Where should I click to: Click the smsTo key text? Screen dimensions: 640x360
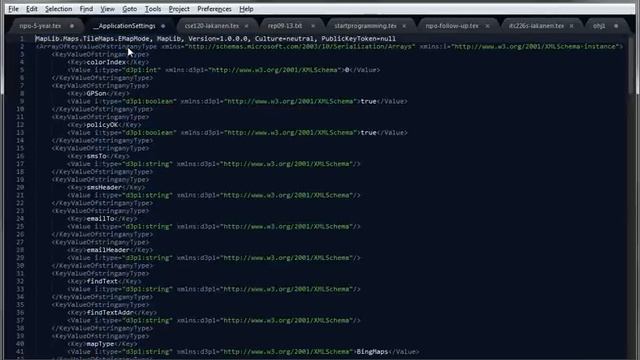[x=96, y=156]
